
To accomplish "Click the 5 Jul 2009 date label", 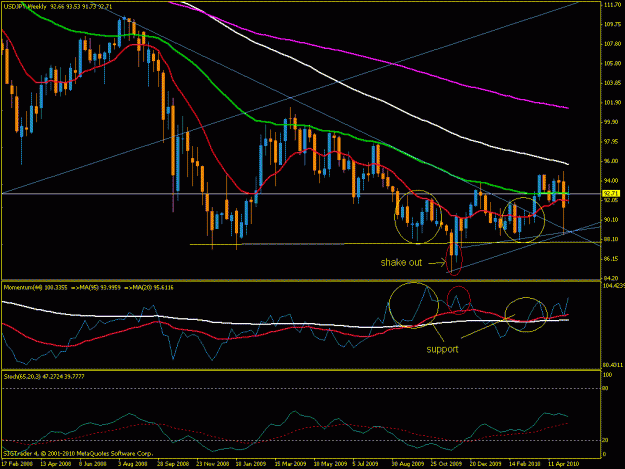I will (x=366, y=464).
